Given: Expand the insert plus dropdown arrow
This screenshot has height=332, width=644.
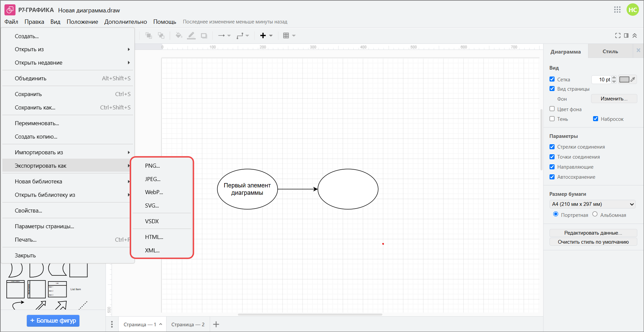Looking at the screenshot, I should pos(271,35).
